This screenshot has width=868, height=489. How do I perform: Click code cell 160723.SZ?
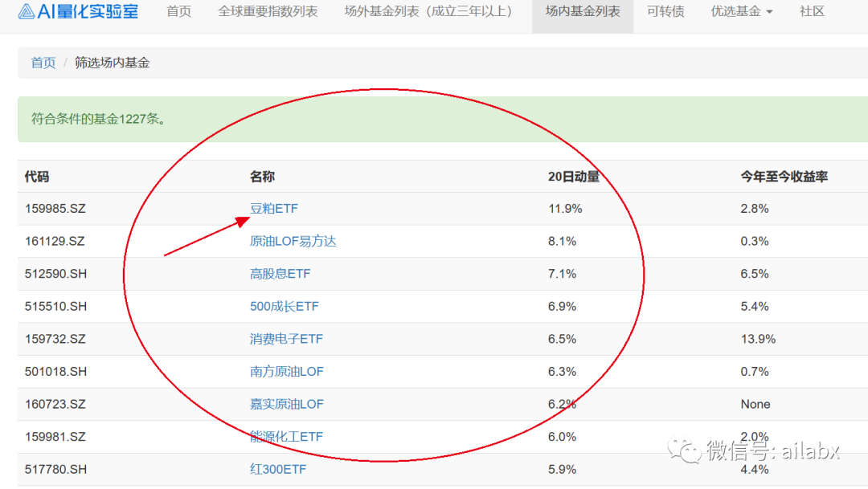point(55,405)
